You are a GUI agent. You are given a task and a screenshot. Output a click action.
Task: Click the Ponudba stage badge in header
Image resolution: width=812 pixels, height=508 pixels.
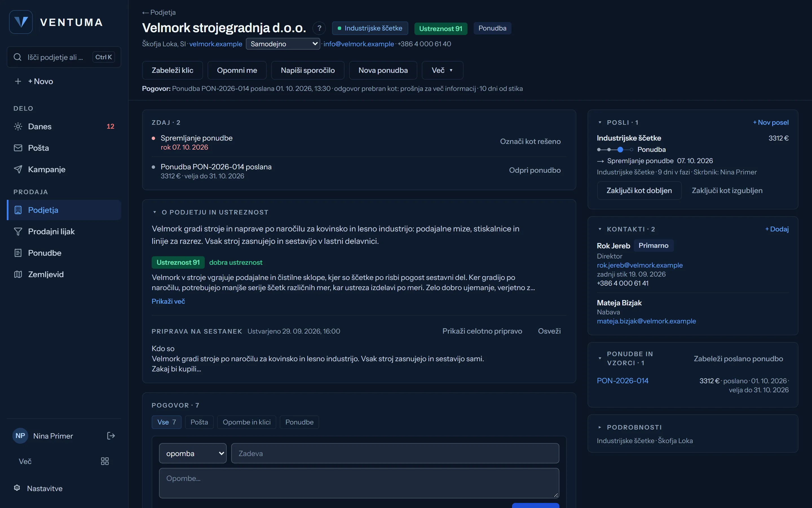click(x=492, y=28)
